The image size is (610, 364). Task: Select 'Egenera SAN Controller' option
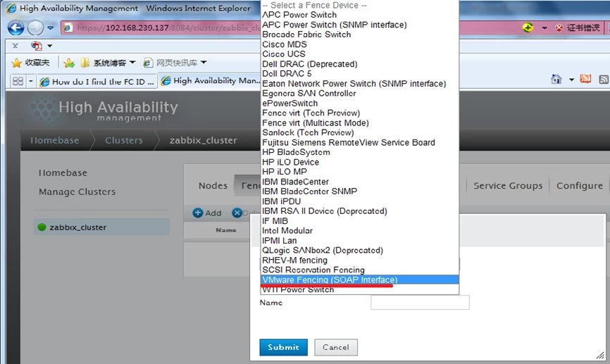point(359,94)
